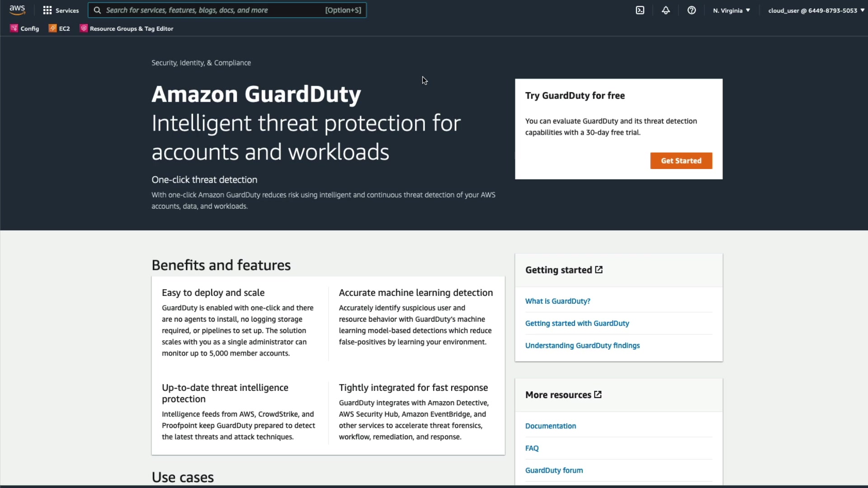Open the Services grid menu
The image size is (868, 488).
pos(61,10)
